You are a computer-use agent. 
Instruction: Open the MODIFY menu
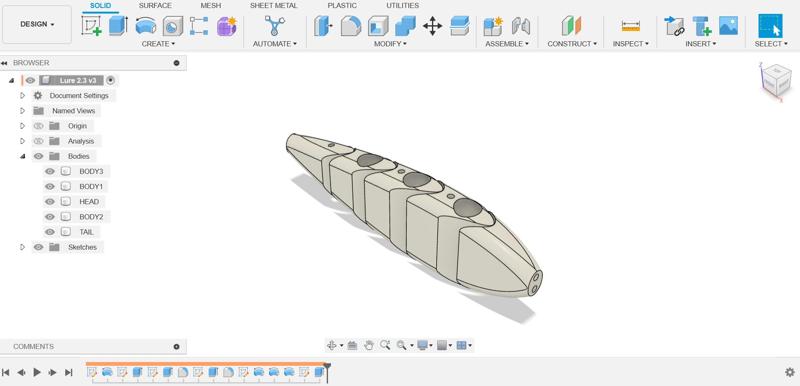point(390,44)
